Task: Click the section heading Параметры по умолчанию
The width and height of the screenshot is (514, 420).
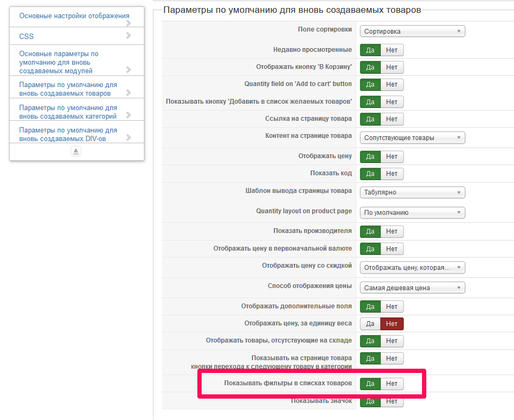Action: (291, 10)
